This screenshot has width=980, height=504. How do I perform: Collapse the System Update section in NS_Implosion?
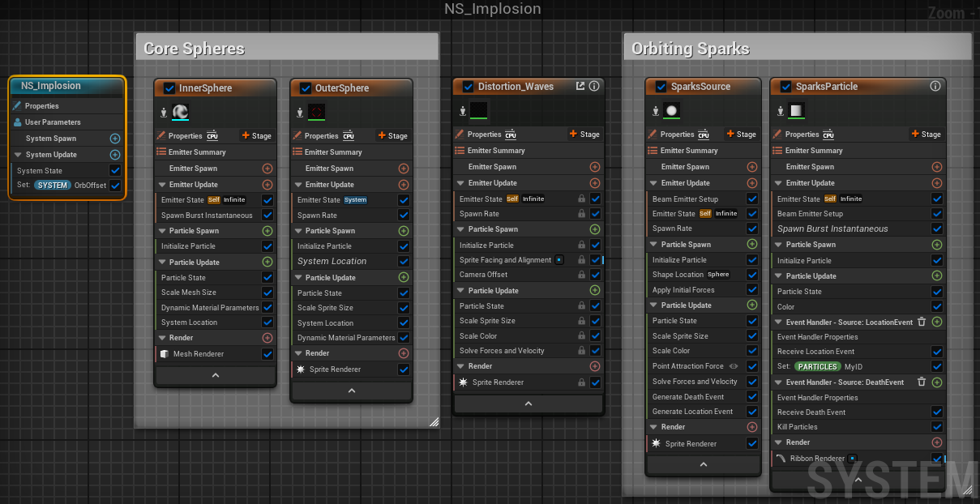[x=18, y=155]
